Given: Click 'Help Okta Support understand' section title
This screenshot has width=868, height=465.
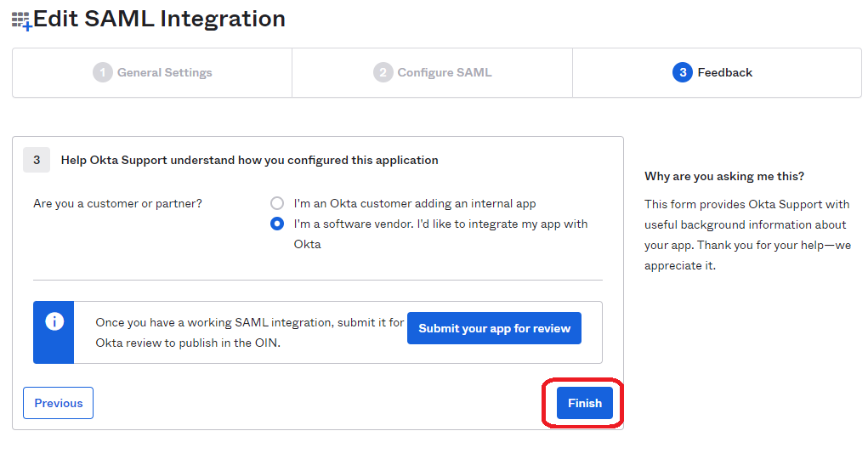Looking at the screenshot, I should 250,160.
